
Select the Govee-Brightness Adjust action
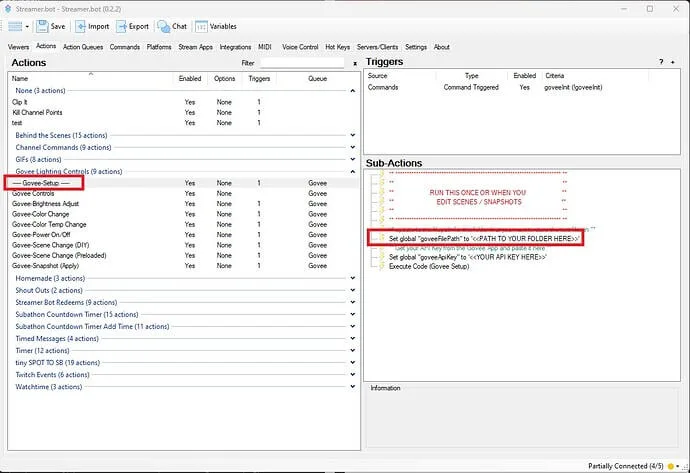[x=183, y=204]
